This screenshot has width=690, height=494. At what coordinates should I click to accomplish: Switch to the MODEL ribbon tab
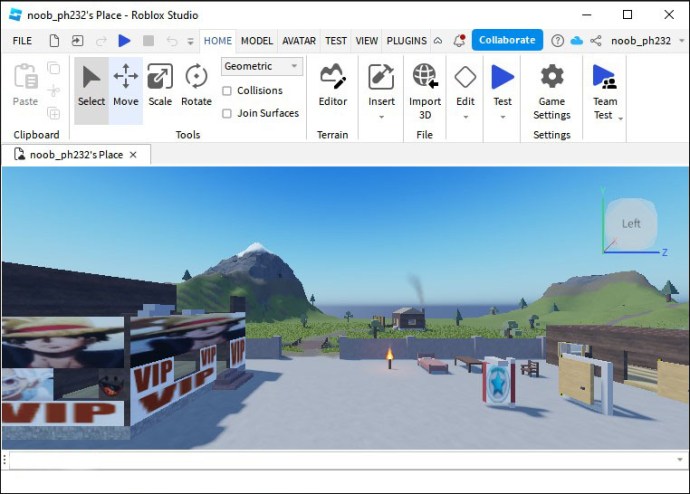pyautogui.click(x=257, y=41)
